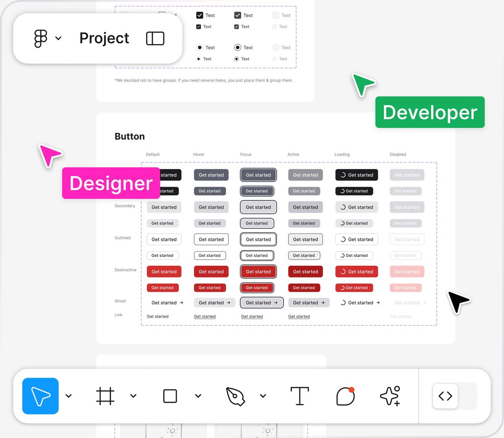The width and height of the screenshot is (504, 438).
Task: Click the small disabled checkbox
Action: click(274, 26)
